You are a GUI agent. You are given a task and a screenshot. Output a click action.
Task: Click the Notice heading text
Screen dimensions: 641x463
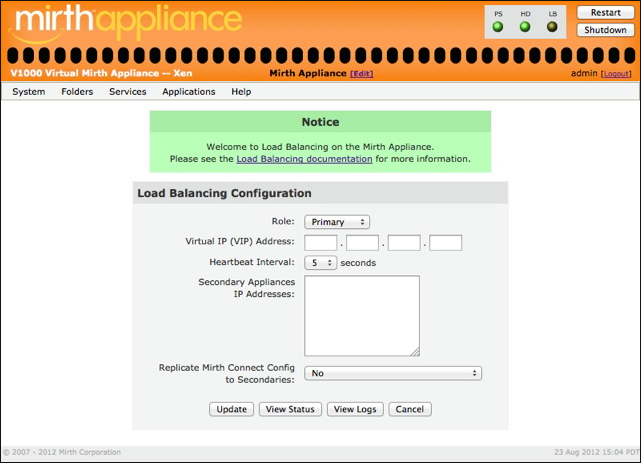coord(320,122)
